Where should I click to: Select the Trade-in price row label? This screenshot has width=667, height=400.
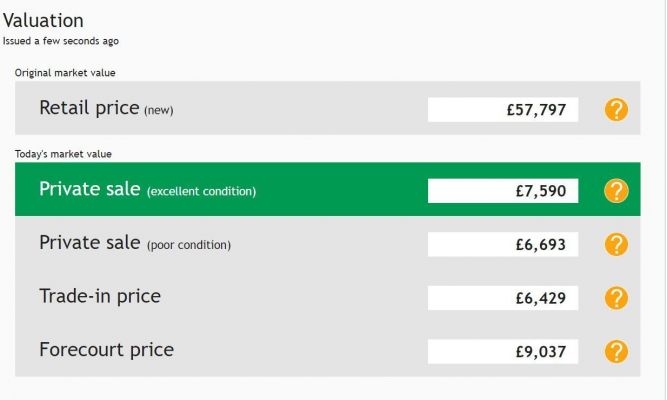[100, 296]
